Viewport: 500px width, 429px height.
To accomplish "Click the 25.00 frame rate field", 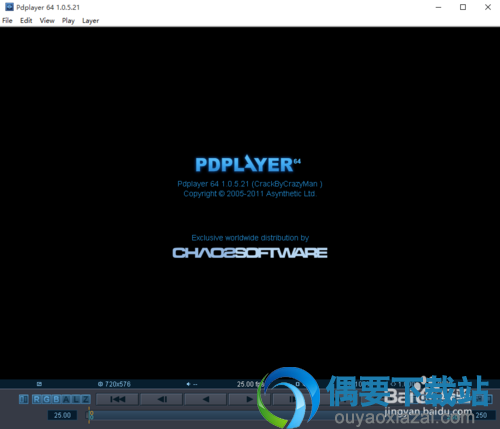I will point(62,415).
